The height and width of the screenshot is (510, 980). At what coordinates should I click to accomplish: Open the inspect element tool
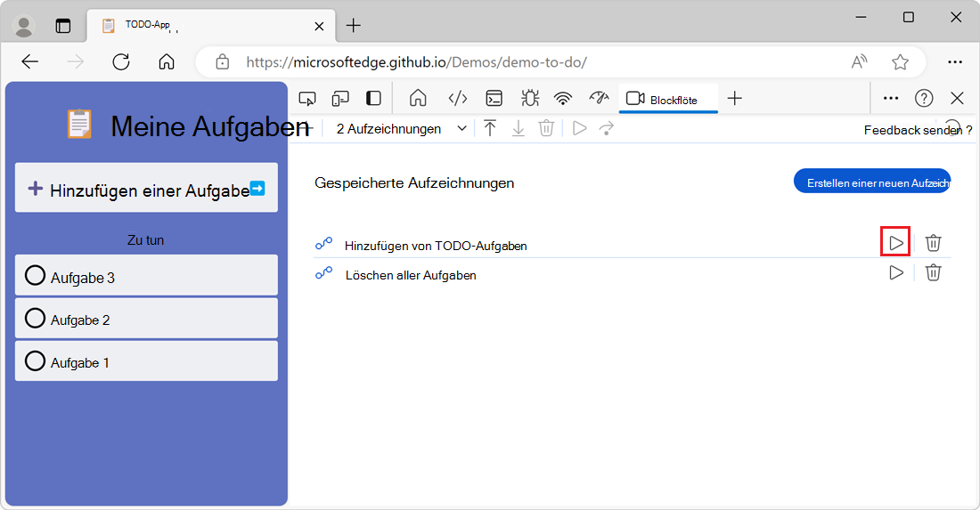tap(306, 99)
